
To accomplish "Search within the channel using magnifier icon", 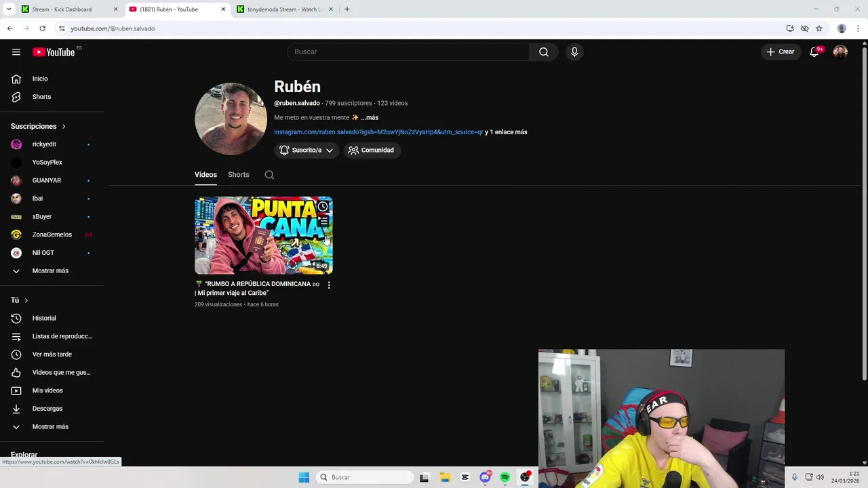I will tap(269, 175).
